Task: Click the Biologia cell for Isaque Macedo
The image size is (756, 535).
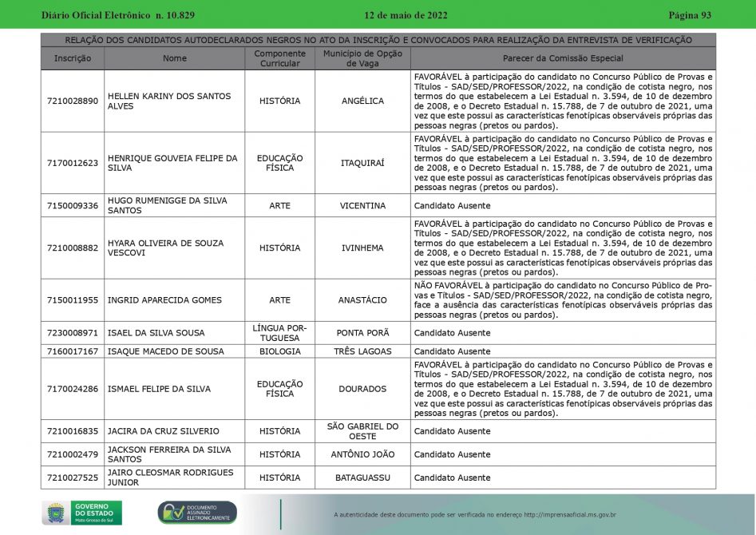Action: pos(279,351)
